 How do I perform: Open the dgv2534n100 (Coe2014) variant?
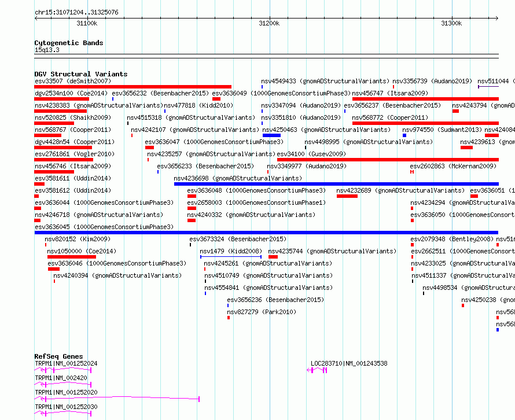click(x=71, y=93)
